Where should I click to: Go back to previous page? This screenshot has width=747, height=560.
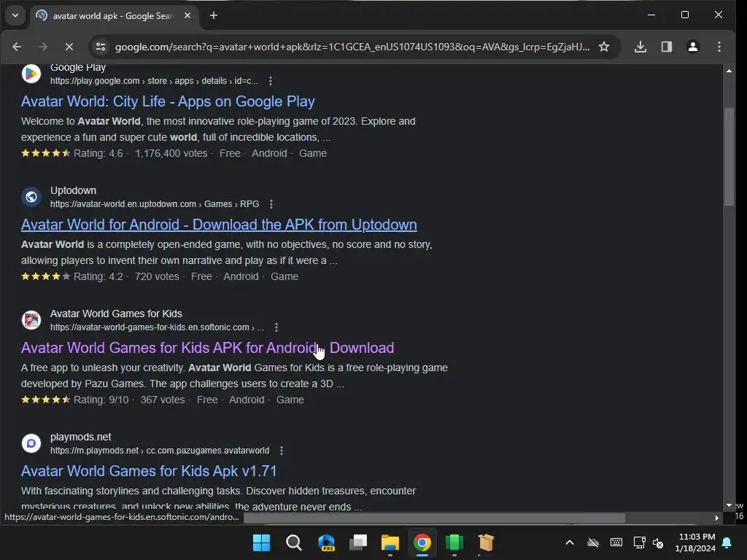pyautogui.click(x=17, y=47)
